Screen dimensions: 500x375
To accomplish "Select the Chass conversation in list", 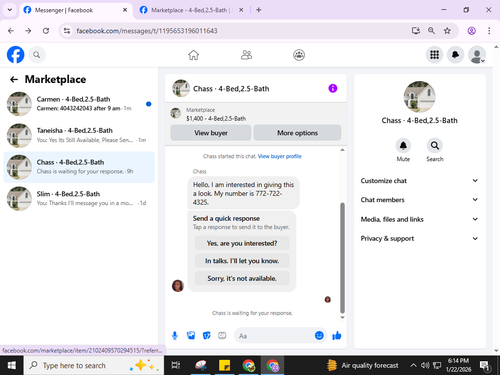I will (x=79, y=167).
